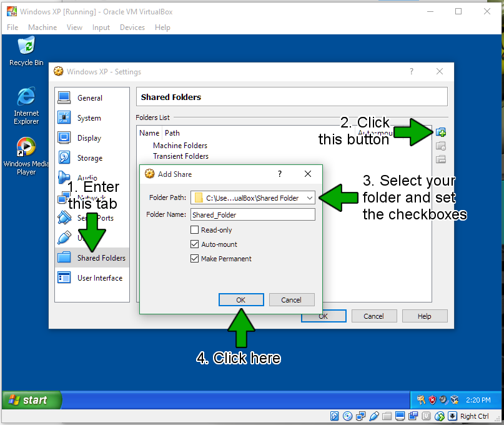
Task: Click the Right Ctrl host key label
Action: click(475, 416)
